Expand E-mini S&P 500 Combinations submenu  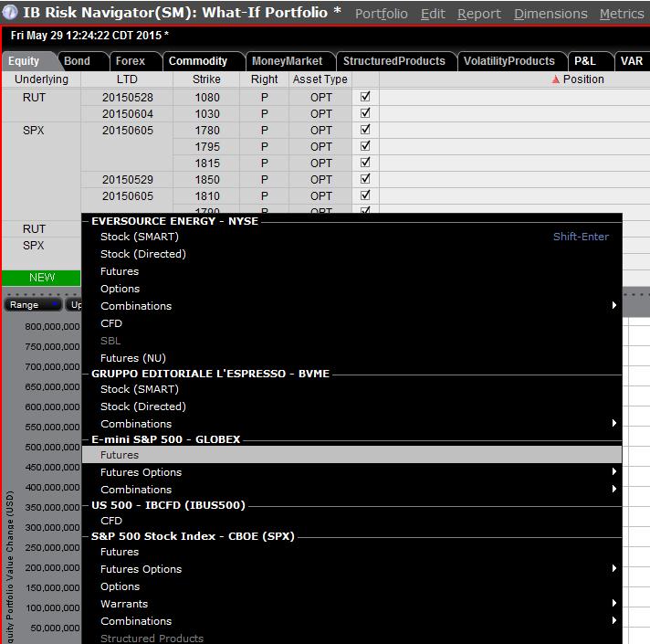point(613,490)
